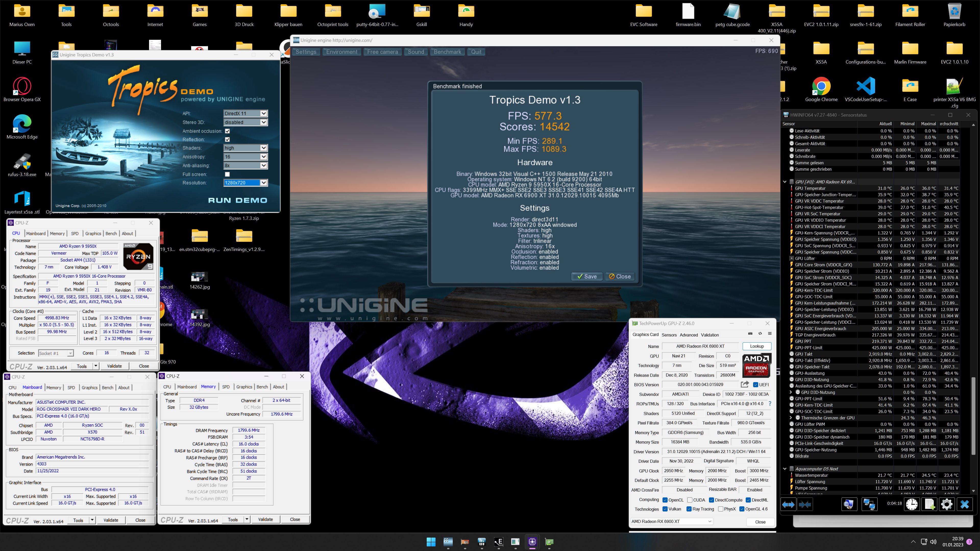This screenshot has height=551, width=980.
Task: Open firmware.bin file icon
Action: coord(688,15)
